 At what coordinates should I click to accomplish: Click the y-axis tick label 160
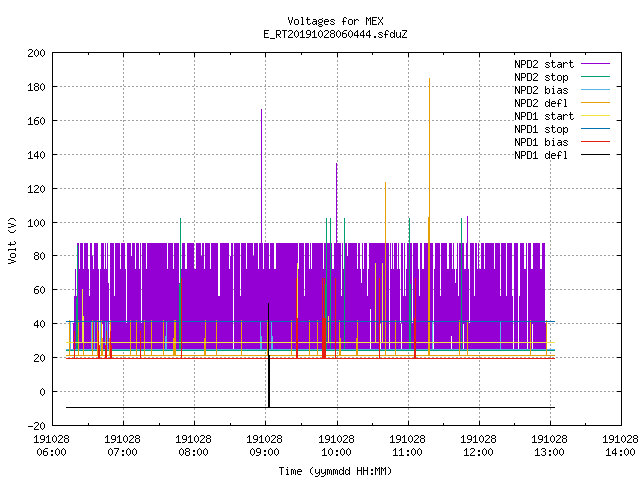click(36, 121)
